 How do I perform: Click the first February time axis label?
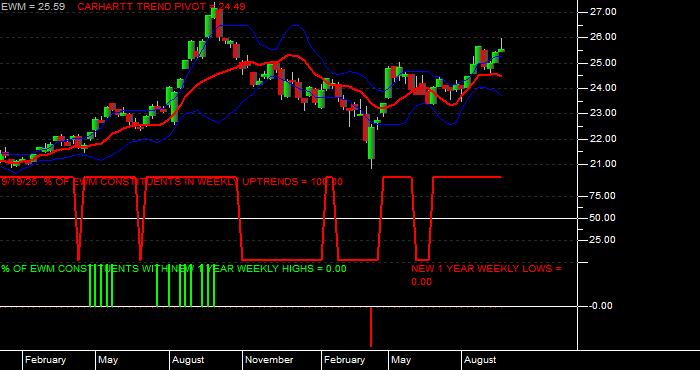(x=45, y=360)
